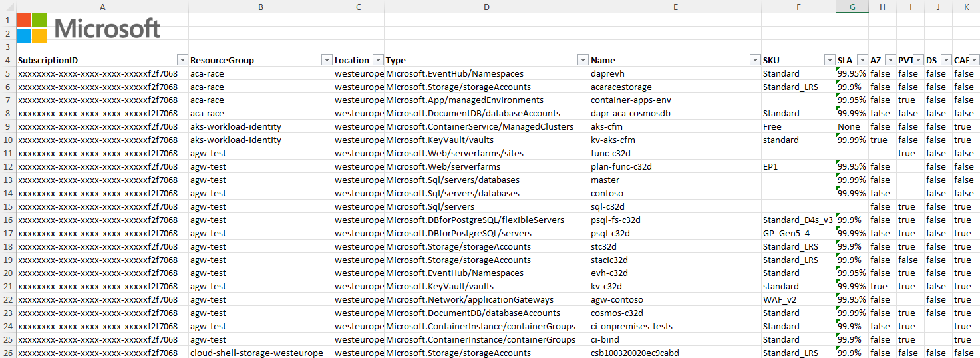This screenshot has width=980, height=358.
Task: Select the cell containing evh-c32d
Action: click(675, 273)
